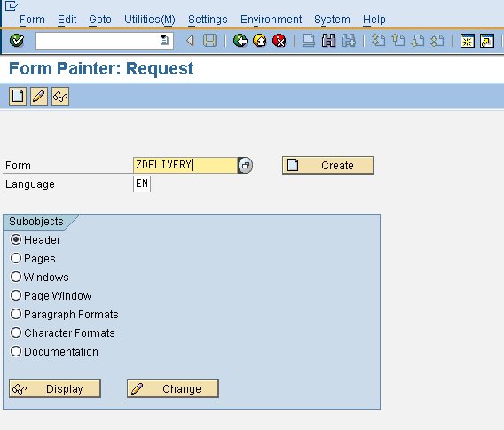Select the Pages radio button
The width and height of the screenshot is (504, 430).
point(16,258)
